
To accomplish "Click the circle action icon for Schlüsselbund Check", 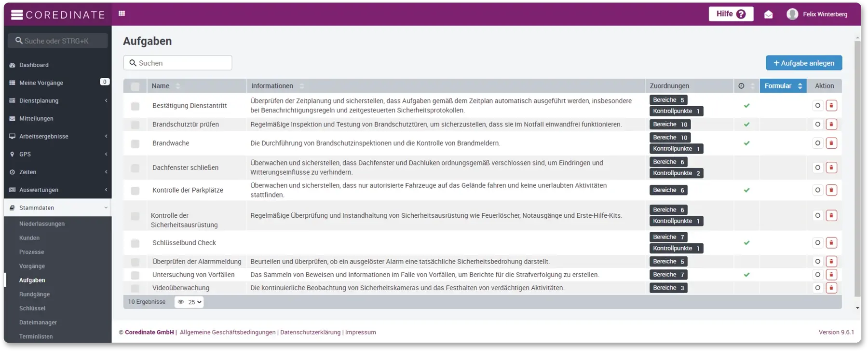I will pos(817,243).
